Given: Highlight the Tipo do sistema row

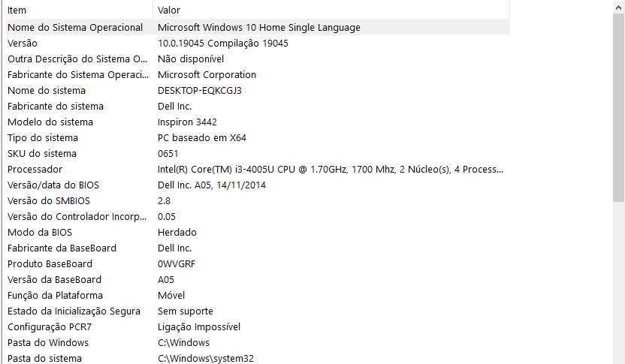Looking at the screenshot, I should pyautogui.click(x=75, y=138).
